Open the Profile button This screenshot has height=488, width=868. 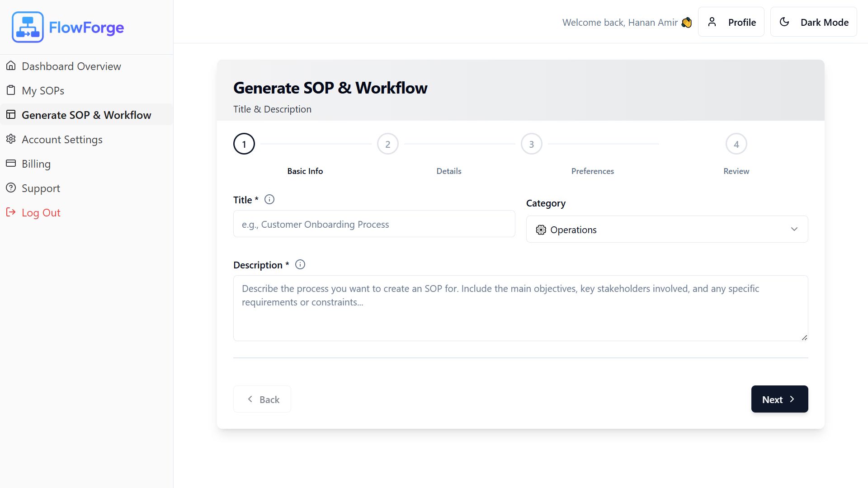[x=731, y=22]
